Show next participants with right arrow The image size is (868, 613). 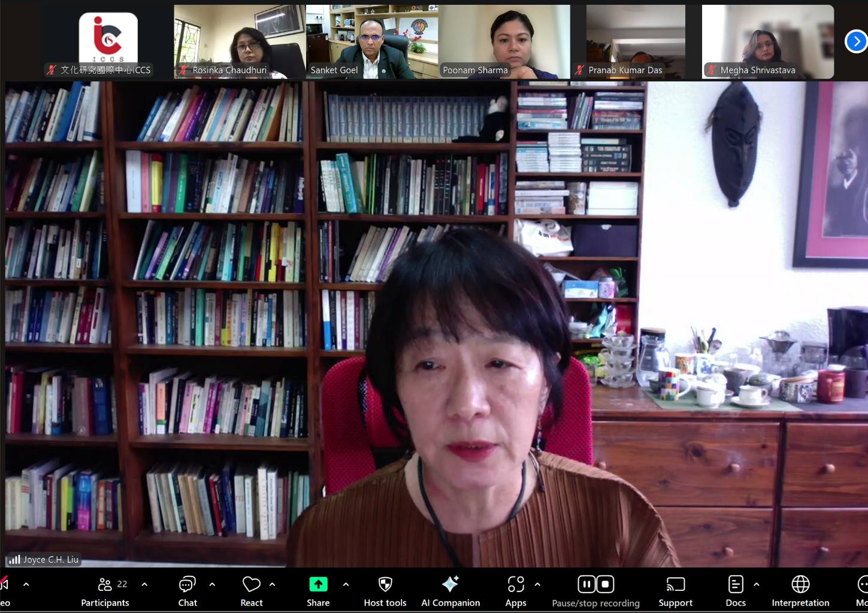point(855,41)
